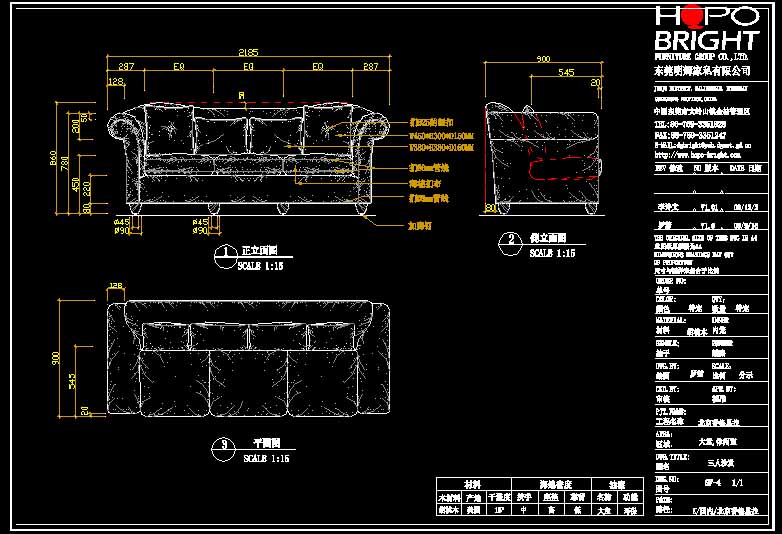Select the TEL phone number line
Viewport: 782px width, 534px height.
(690, 124)
